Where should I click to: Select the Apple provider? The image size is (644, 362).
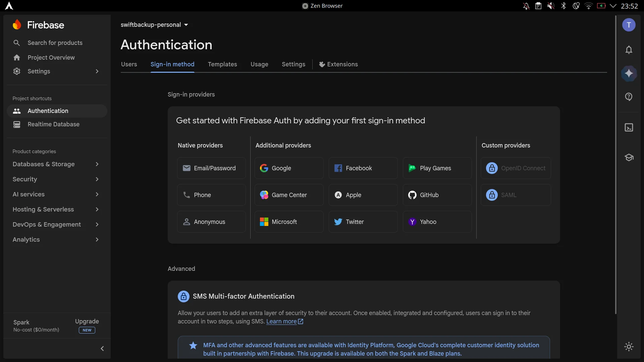(x=363, y=195)
